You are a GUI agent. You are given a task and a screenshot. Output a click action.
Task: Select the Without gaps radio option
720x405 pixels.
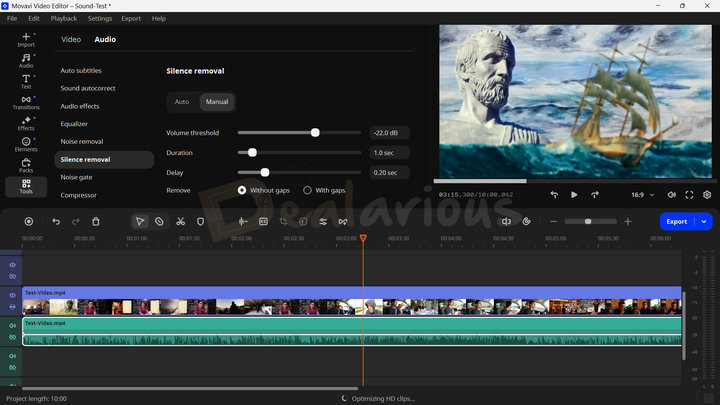coord(242,190)
